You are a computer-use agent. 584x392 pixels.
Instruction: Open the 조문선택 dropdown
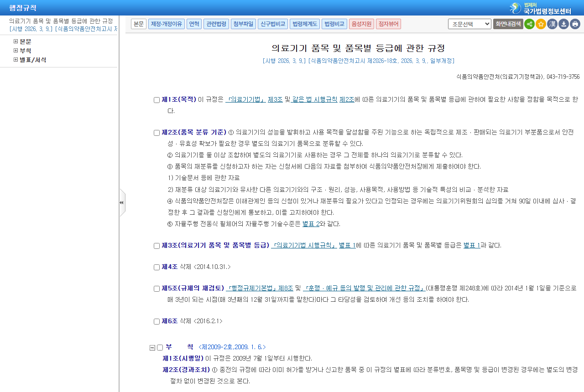click(469, 24)
